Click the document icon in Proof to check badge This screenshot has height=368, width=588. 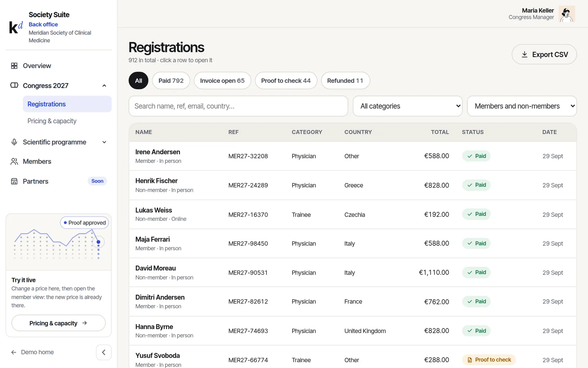click(470, 360)
